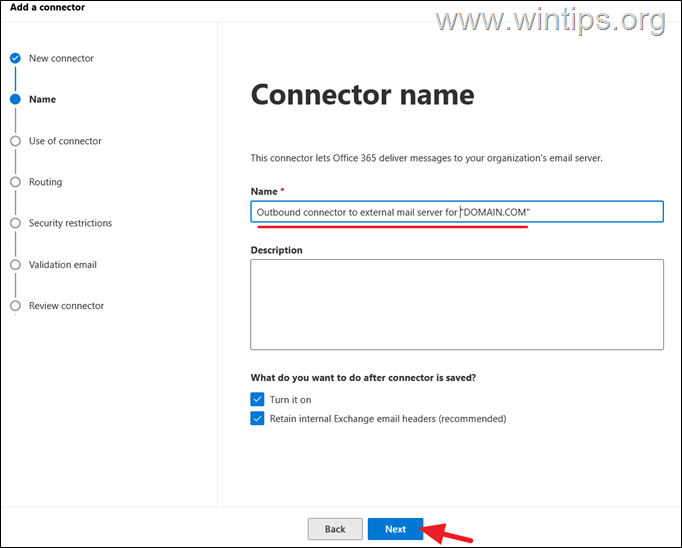Click the 'Description' field label
This screenshot has height=548, width=682.
276,250
